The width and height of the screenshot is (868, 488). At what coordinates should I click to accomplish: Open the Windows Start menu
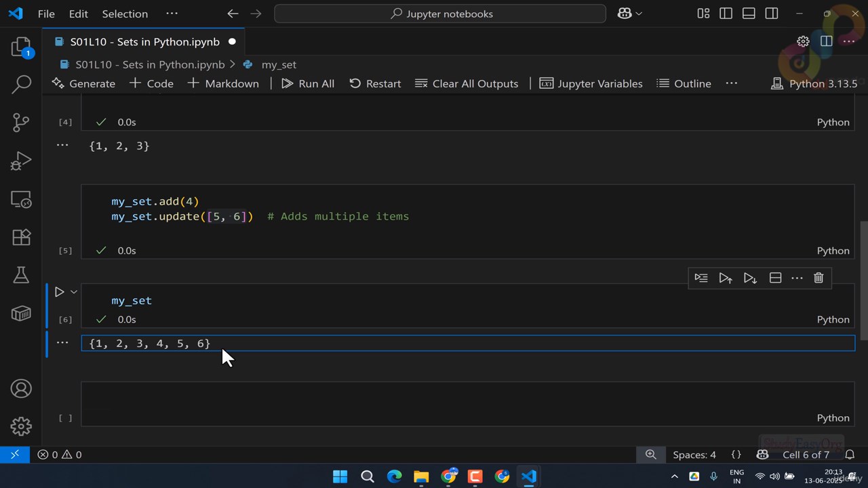[x=340, y=476]
